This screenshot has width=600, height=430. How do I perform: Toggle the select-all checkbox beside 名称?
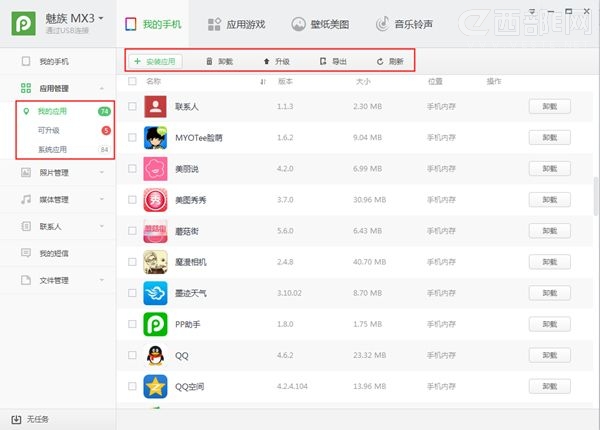132,81
